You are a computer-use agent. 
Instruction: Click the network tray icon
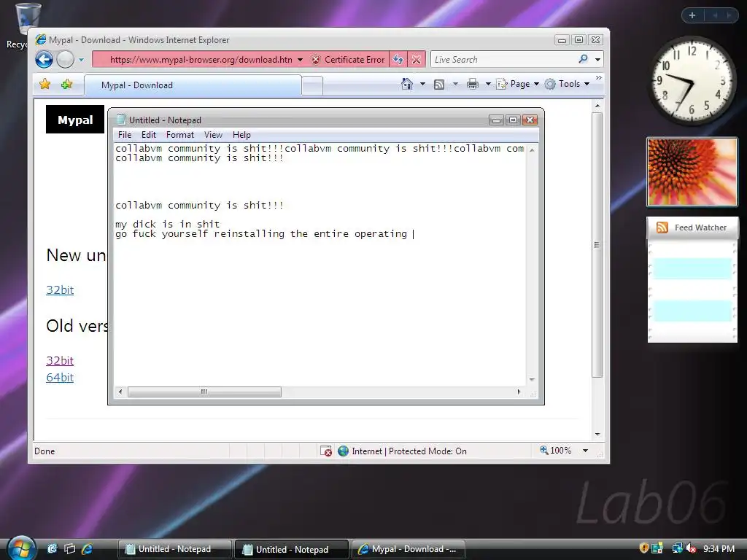pyautogui.click(x=676, y=548)
